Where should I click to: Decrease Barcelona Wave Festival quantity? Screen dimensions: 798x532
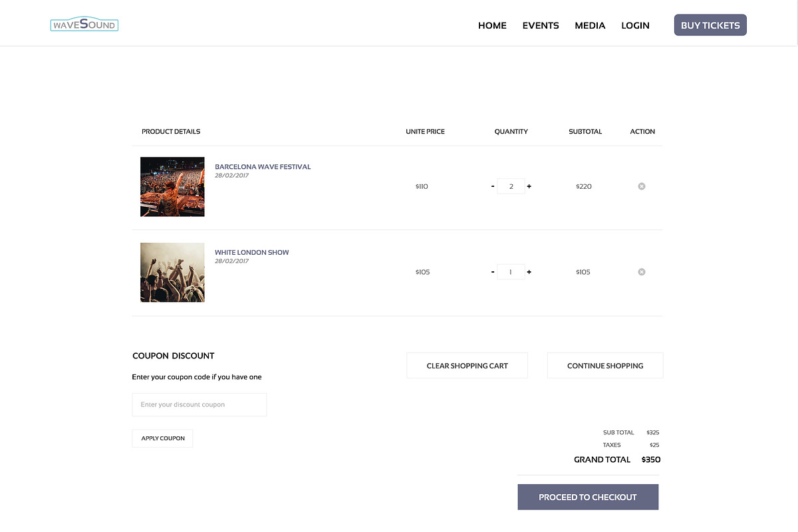click(493, 186)
